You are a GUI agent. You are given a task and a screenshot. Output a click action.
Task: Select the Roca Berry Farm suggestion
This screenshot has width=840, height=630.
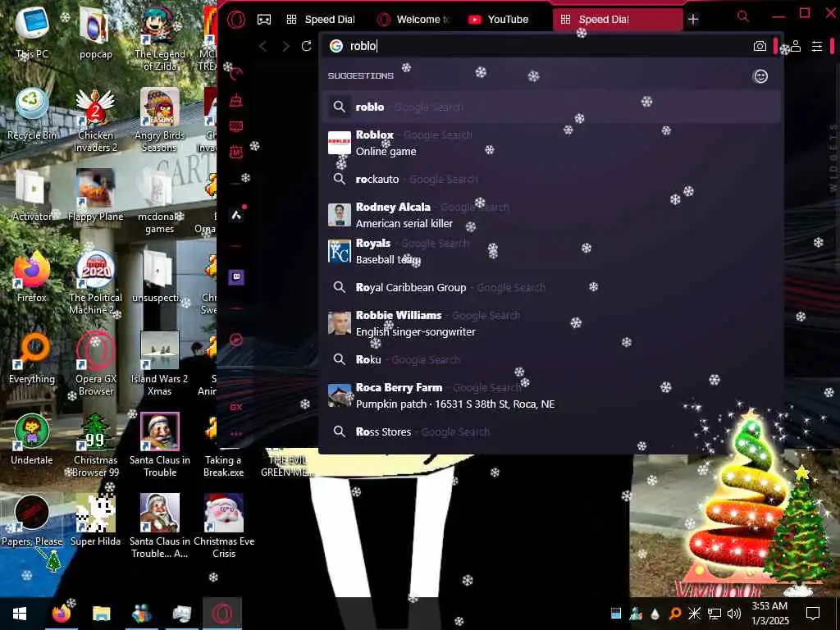pos(552,395)
